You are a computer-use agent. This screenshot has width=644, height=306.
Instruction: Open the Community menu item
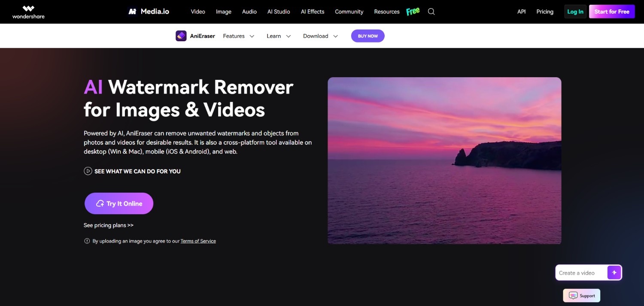point(349,12)
